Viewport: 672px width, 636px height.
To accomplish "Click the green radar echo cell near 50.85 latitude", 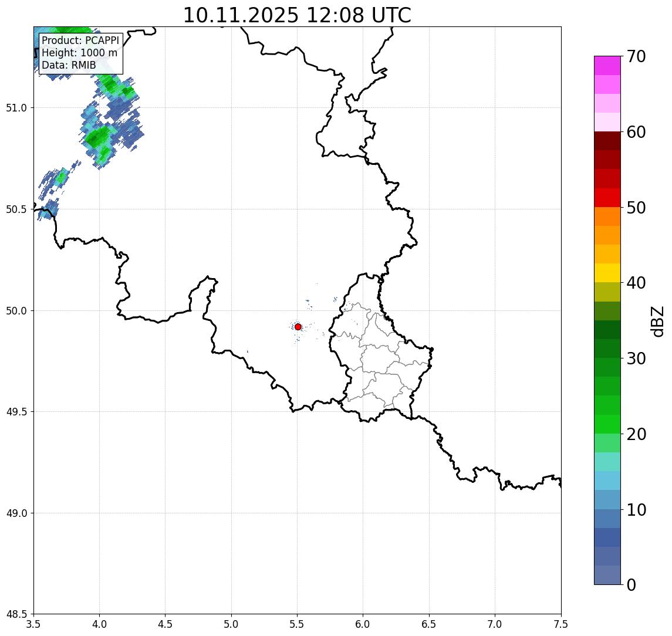I will pyautogui.click(x=98, y=136).
